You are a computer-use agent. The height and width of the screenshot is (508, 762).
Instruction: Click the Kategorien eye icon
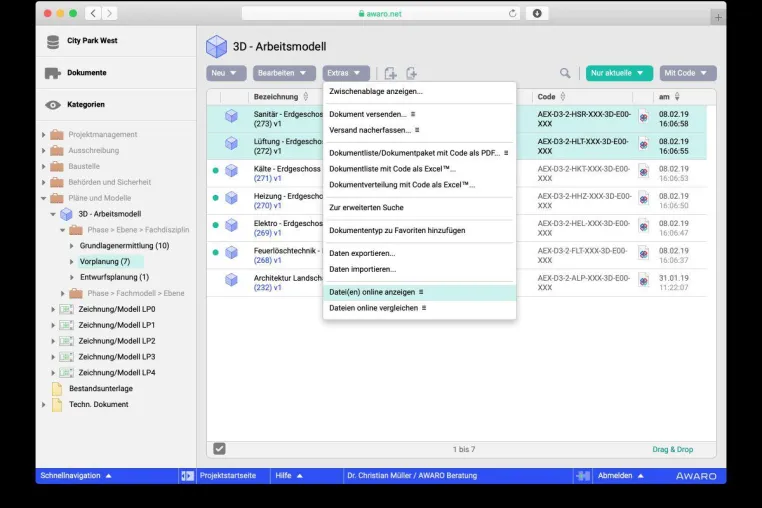click(52, 105)
